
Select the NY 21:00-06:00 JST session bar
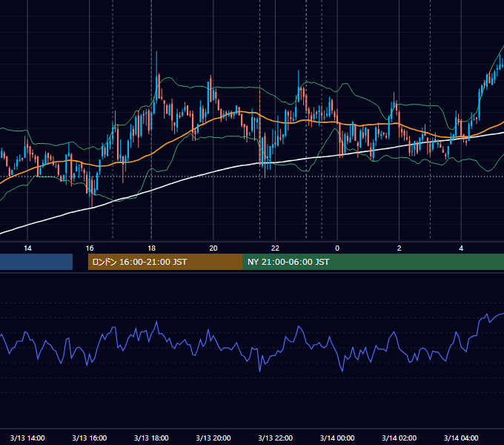(x=373, y=262)
